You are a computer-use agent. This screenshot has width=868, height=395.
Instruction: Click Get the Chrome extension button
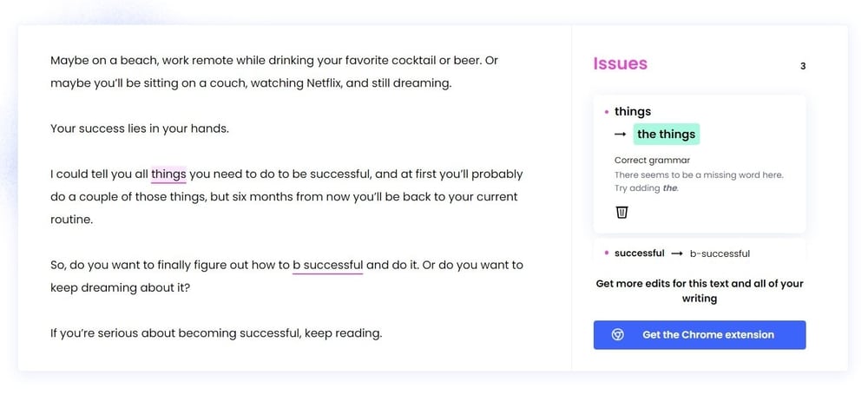tap(700, 334)
